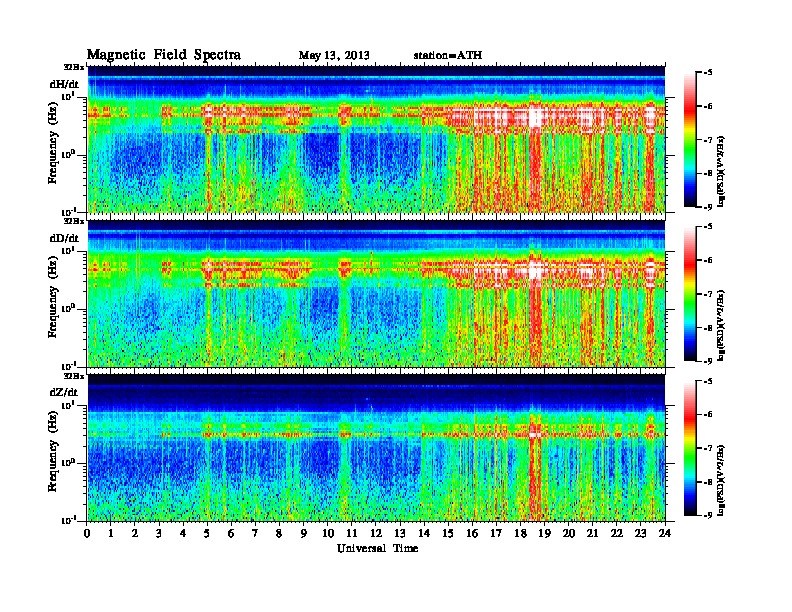Click the log(PSD) label beside dD/dt color bar
The width and height of the screenshot is (792, 612).
point(722,325)
